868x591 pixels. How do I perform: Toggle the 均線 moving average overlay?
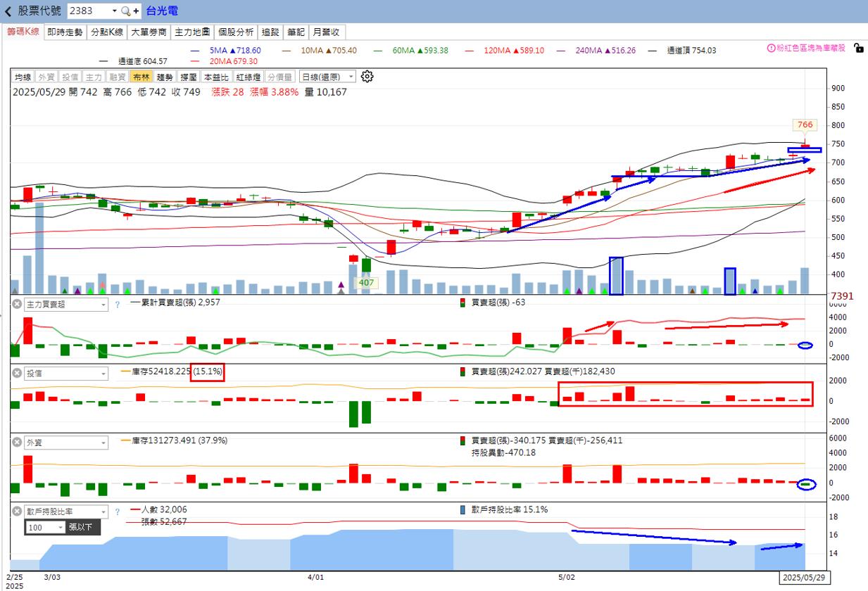[x=23, y=77]
